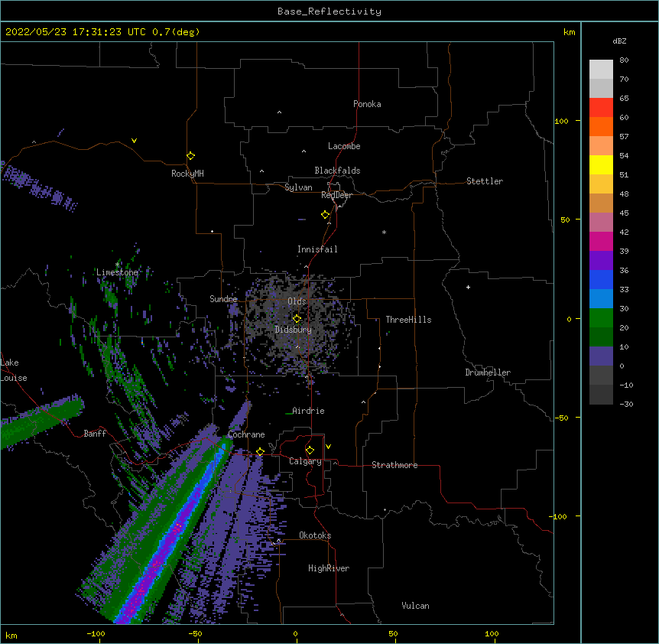This screenshot has width=659, height=644.
Task: Click the asterisk marker above Limestone
Action: point(117,265)
